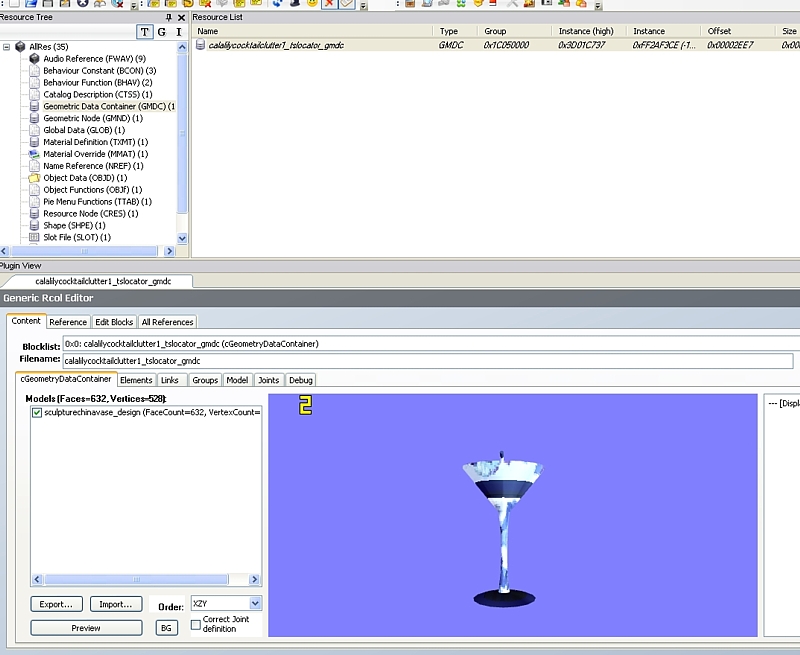
Task: Close the Resource Tree panel
Action: (x=181, y=17)
